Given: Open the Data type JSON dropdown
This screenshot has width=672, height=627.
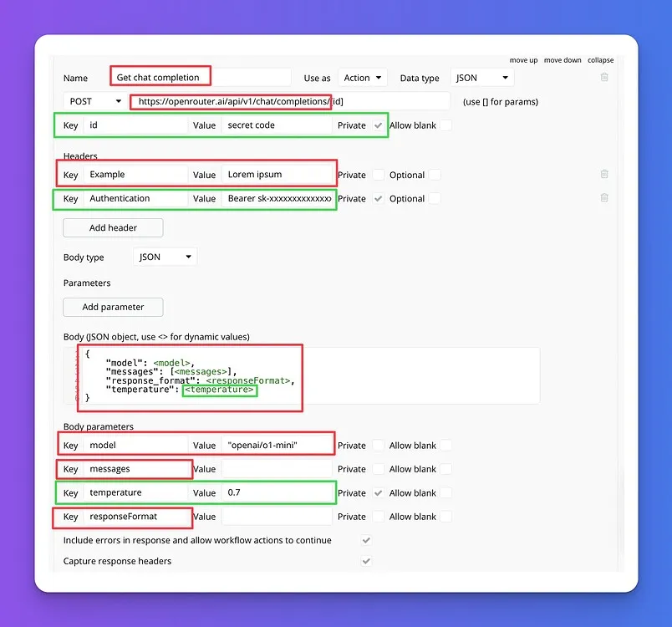Looking at the screenshot, I should (x=482, y=78).
